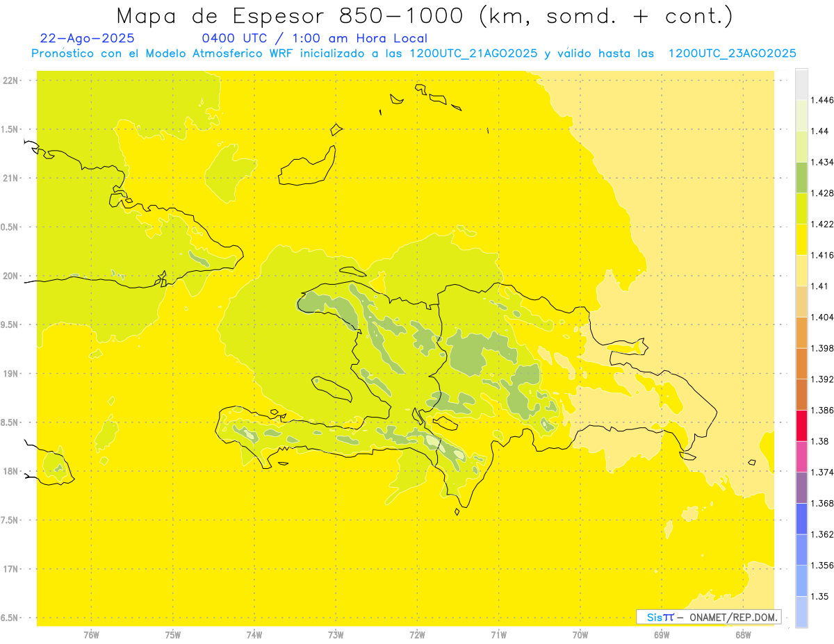Click the '71W' longitude label

pos(498,634)
